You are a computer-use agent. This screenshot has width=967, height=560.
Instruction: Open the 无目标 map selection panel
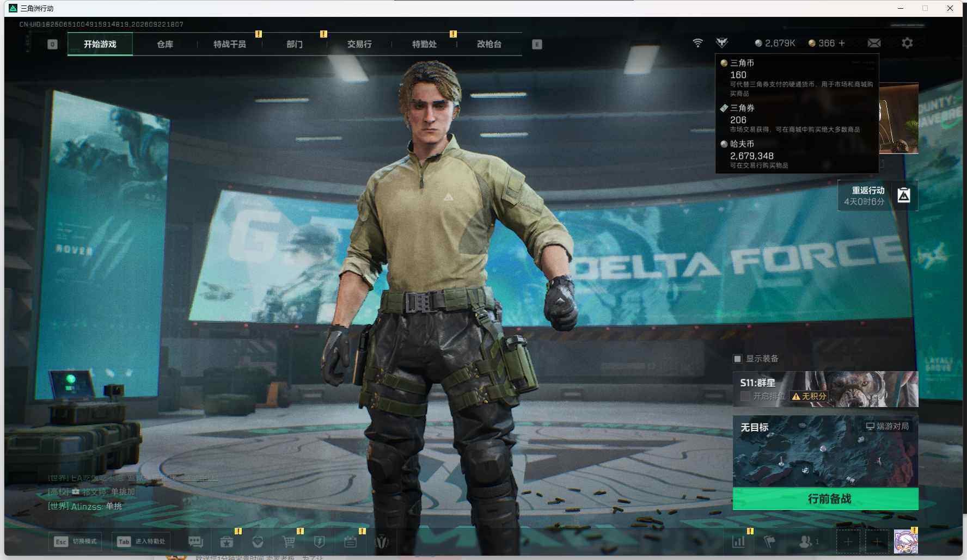click(825, 452)
